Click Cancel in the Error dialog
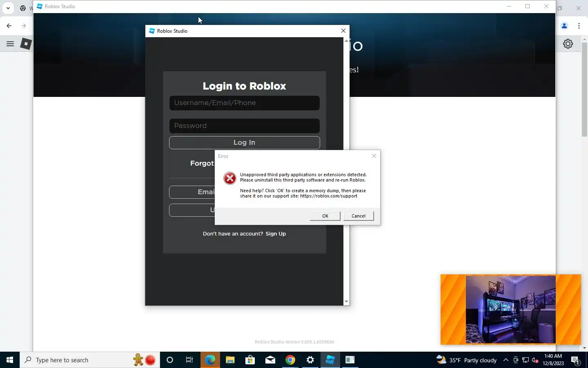The height and width of the screenshot is (368, 588). [359, 216]
